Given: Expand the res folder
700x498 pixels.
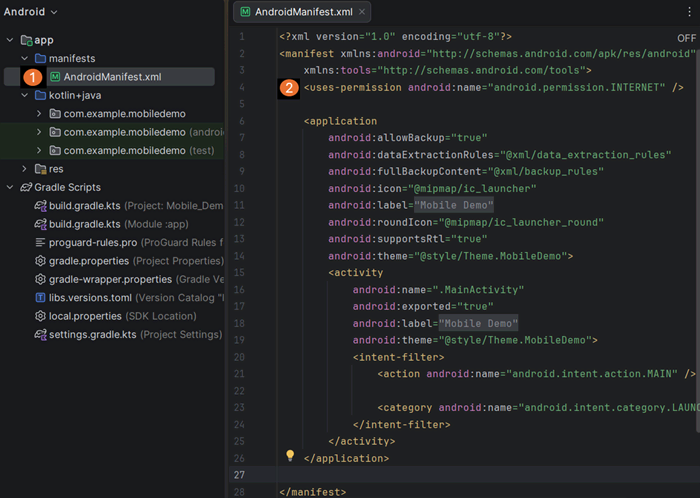Looking at the screenshot, I should 25,169.
